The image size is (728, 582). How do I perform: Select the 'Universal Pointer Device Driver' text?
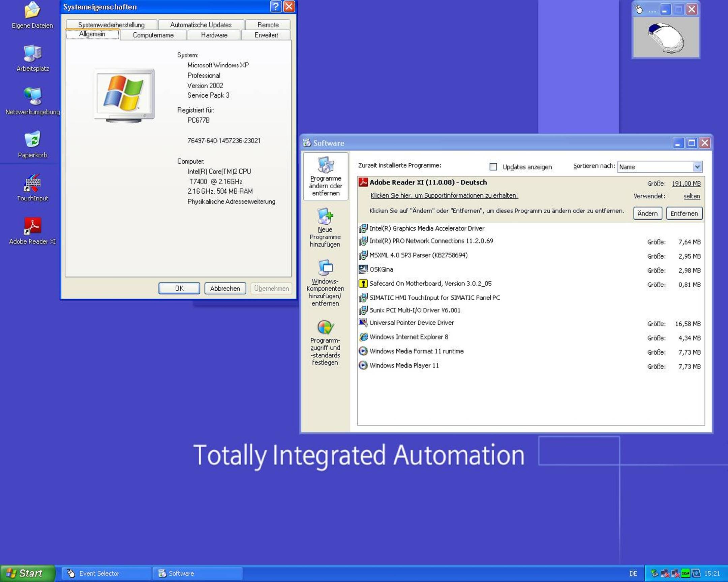click(412, 323)
